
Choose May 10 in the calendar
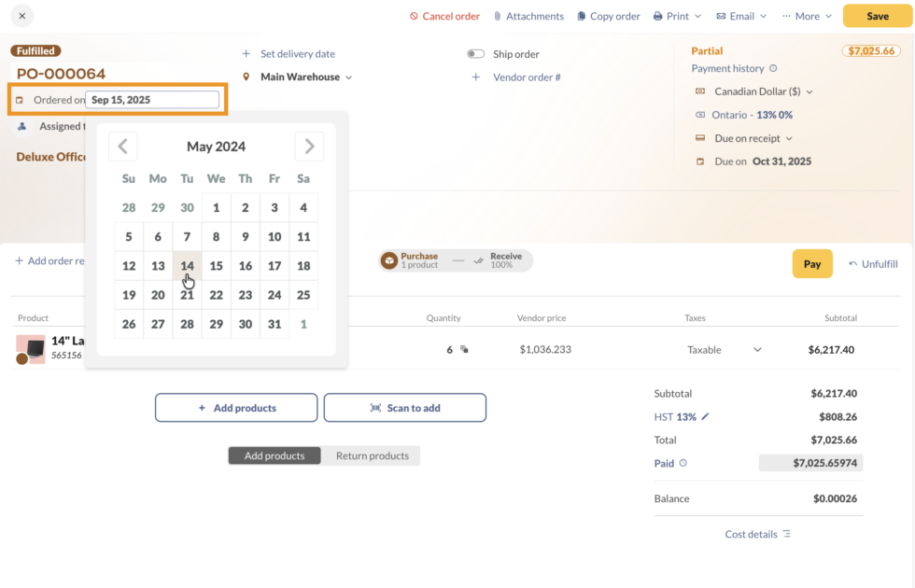coord(274,237)
